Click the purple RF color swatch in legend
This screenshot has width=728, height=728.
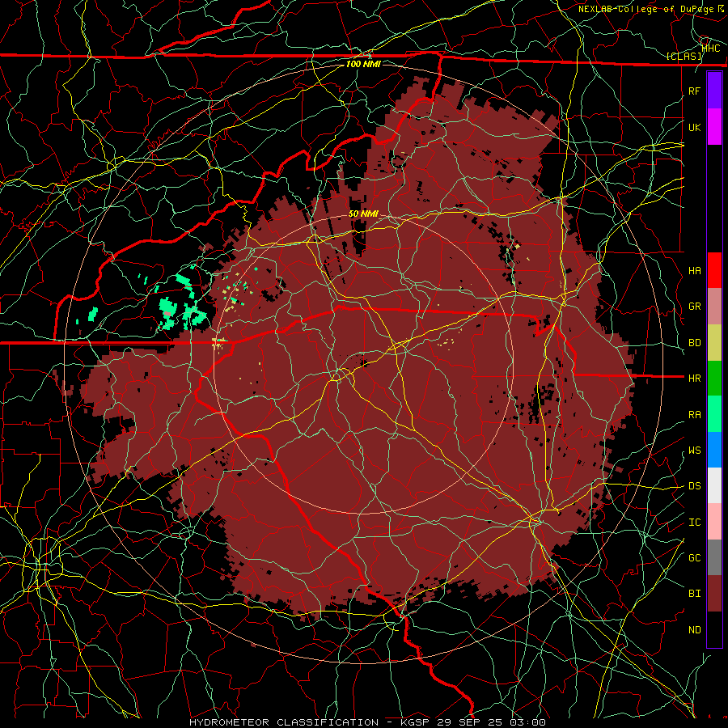(714, 91)
